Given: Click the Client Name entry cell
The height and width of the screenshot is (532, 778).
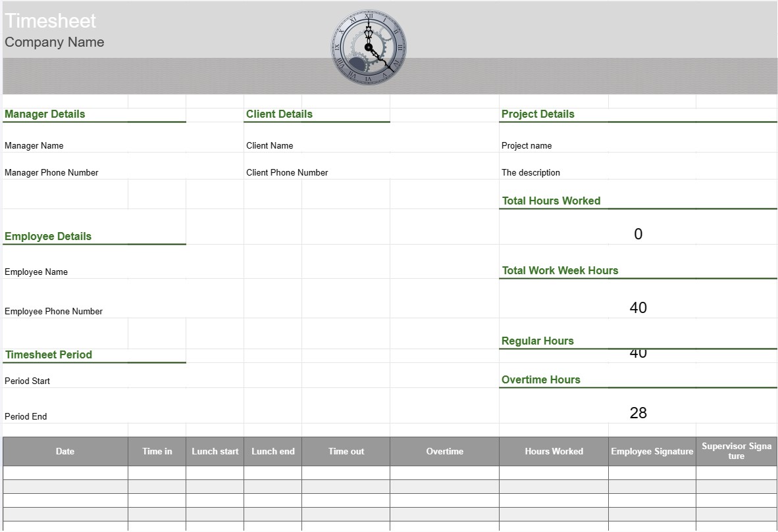Looking at the screenshot, I should pos(269,145).
